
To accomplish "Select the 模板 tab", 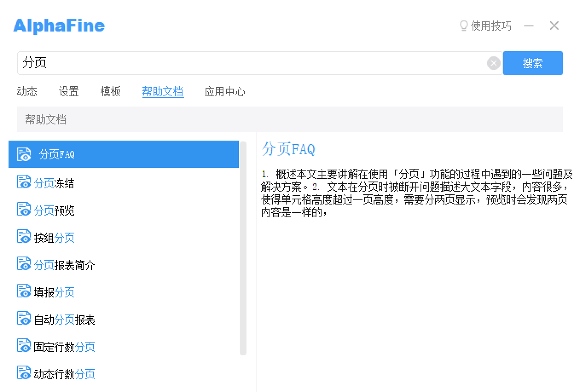I will click(110, 92).
